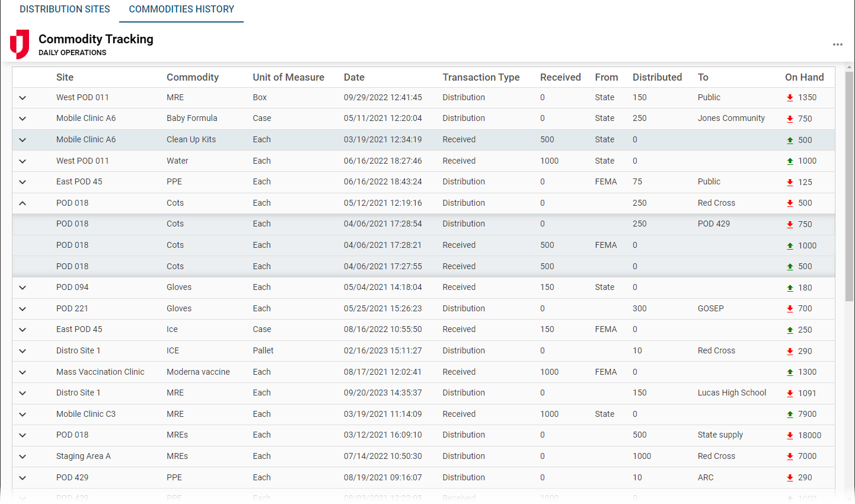Viewport: 855px width, 504px height.
Task: Click the red shield Commodity Tracking logo
Action: [20, 43]
